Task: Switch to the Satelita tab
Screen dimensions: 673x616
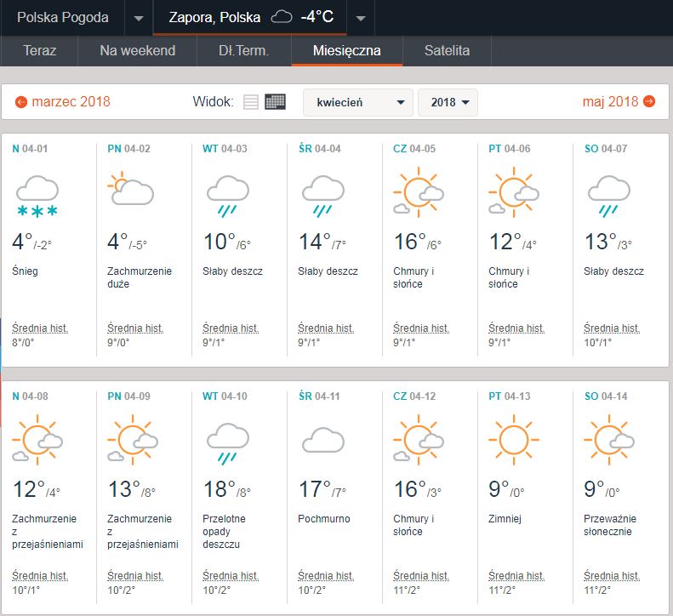Action: click(447, 50)
